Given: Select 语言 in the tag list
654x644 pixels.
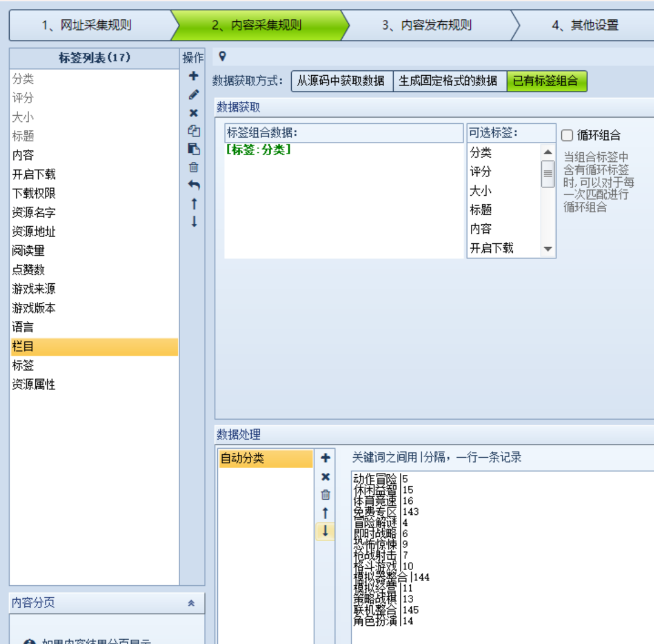Looking at the screenshot, I should (94, 327).
